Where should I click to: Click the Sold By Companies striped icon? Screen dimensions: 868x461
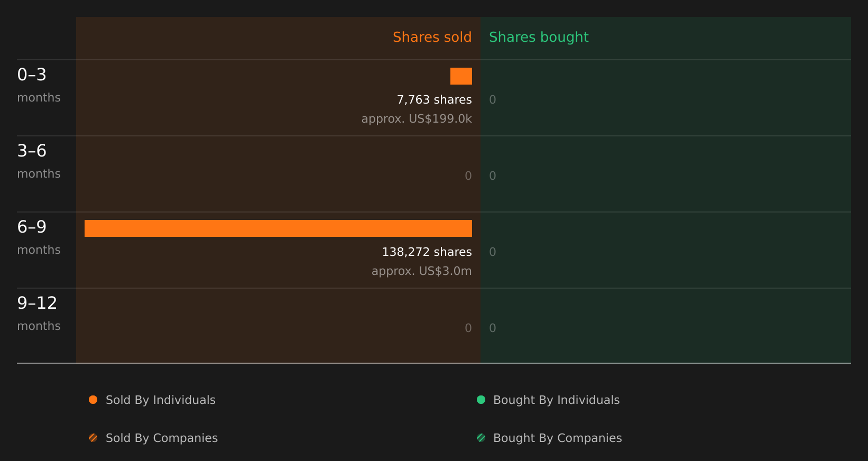[x=93, y=438]
